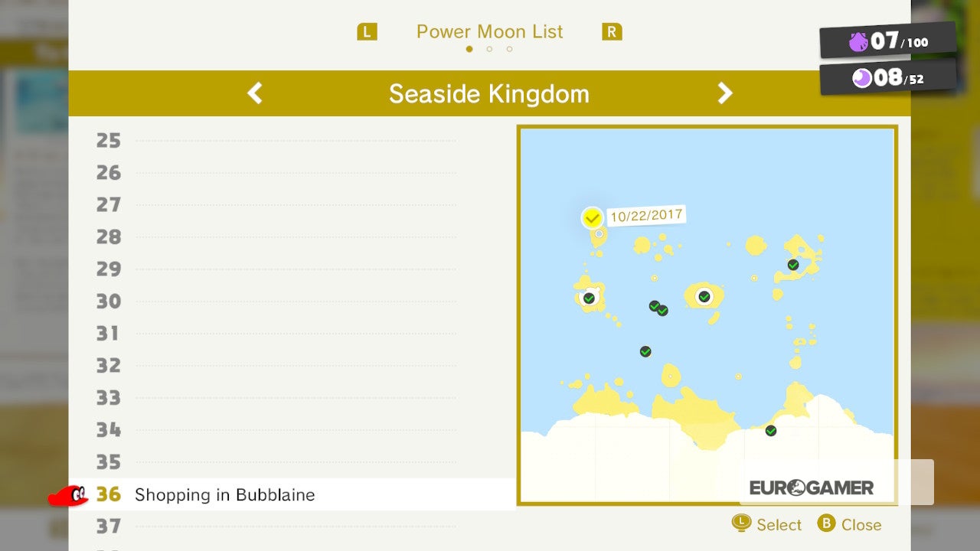Click the L shoulder button icon

(367, 32)
